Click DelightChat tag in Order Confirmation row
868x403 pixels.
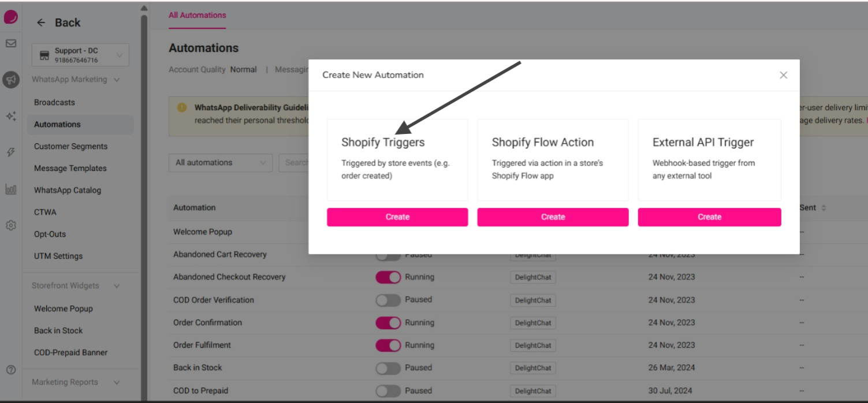tap(533, 323)
